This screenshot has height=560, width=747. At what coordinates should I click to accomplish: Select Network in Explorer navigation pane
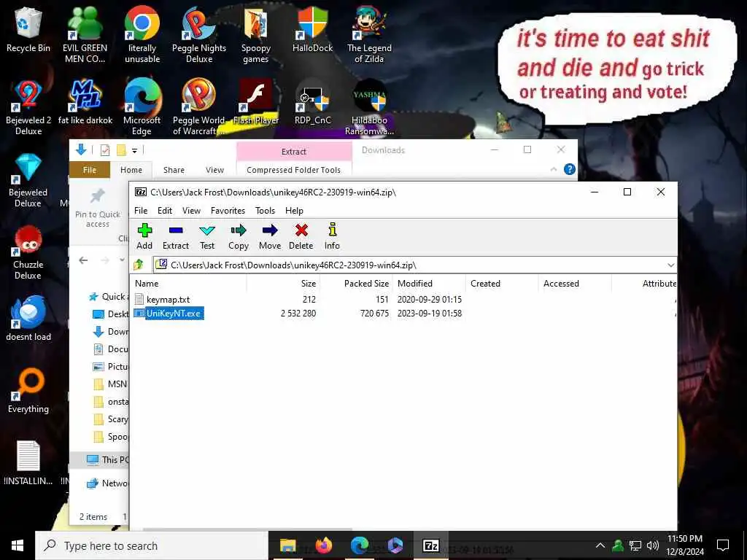pyautogui.click(x=108, y=483)
